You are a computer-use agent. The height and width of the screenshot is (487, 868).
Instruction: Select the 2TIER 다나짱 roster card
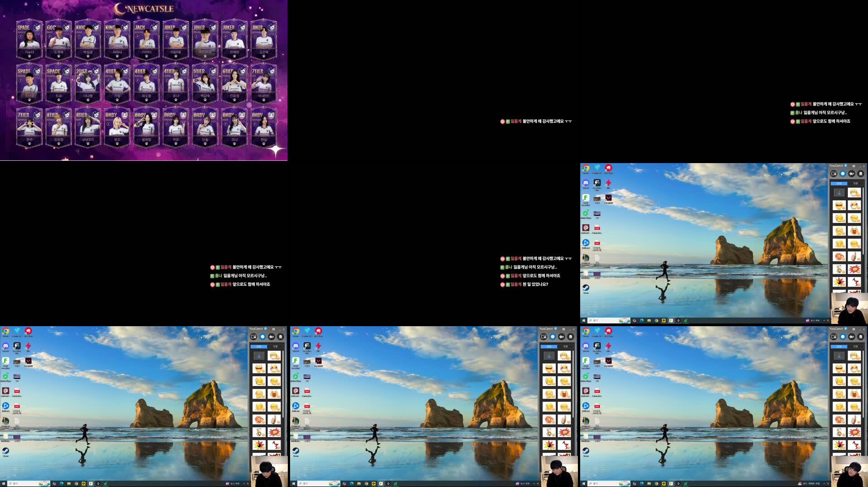coord(88,83)
